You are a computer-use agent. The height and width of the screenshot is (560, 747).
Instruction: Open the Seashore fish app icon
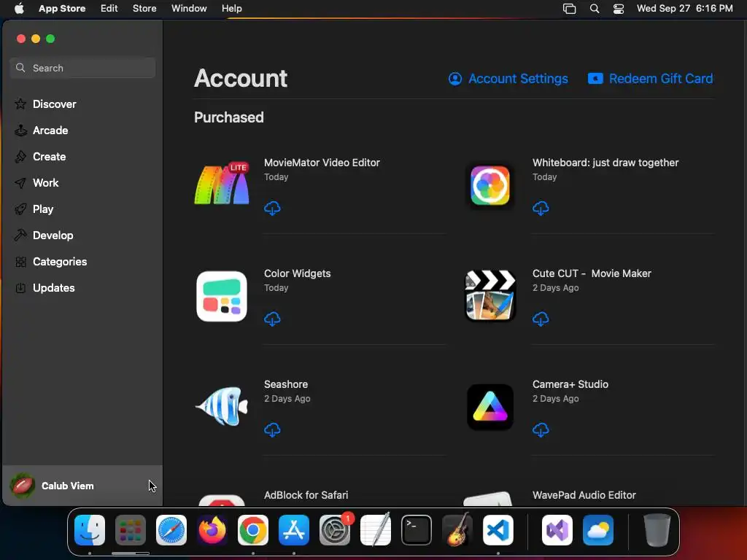tap(222, 406)
